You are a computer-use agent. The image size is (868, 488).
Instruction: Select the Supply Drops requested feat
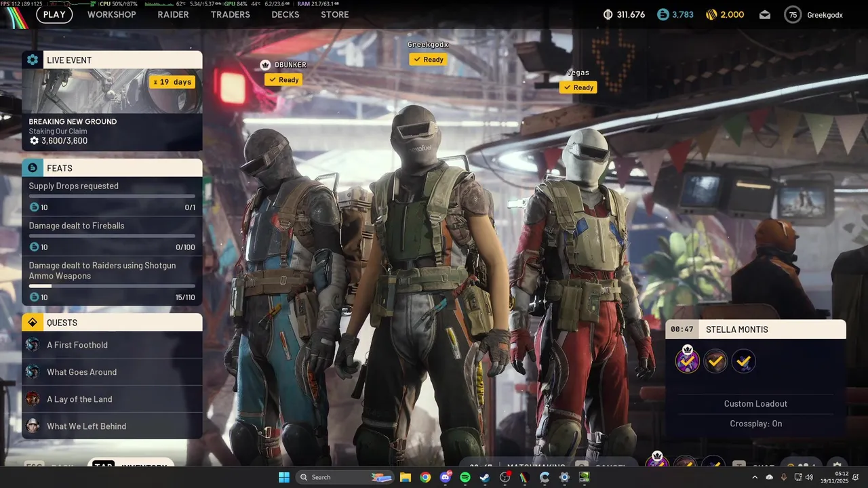[x=112, y=196]
